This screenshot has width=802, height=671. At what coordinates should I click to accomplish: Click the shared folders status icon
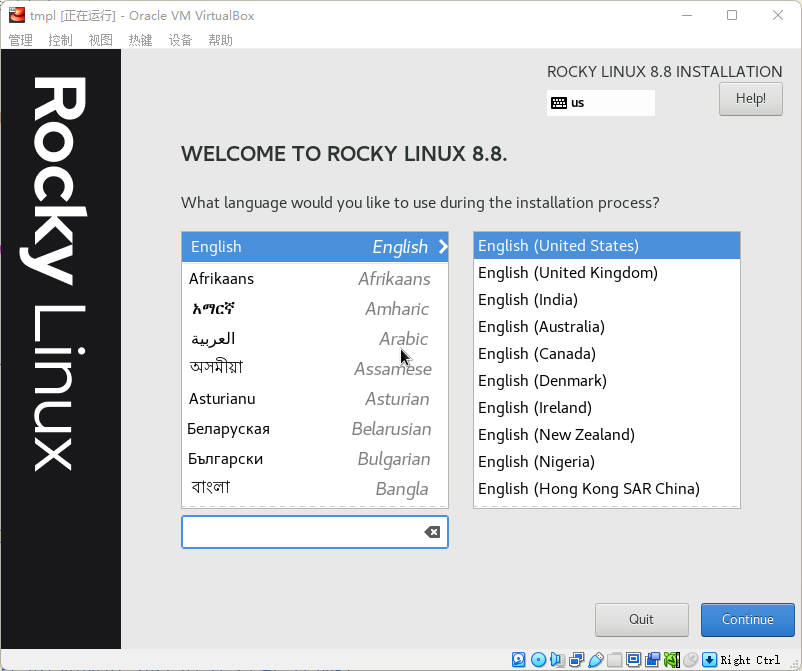[x=615, y=660]
